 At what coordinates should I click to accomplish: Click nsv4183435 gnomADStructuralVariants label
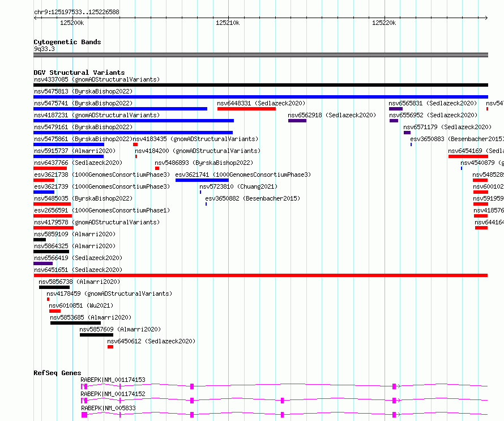coord(195,139)
